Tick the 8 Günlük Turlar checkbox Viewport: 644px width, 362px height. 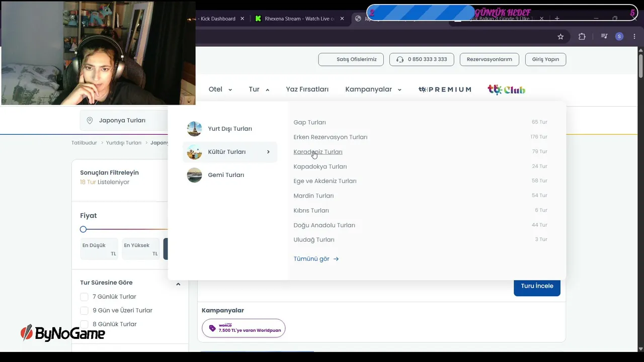click(x=84, y=324)
